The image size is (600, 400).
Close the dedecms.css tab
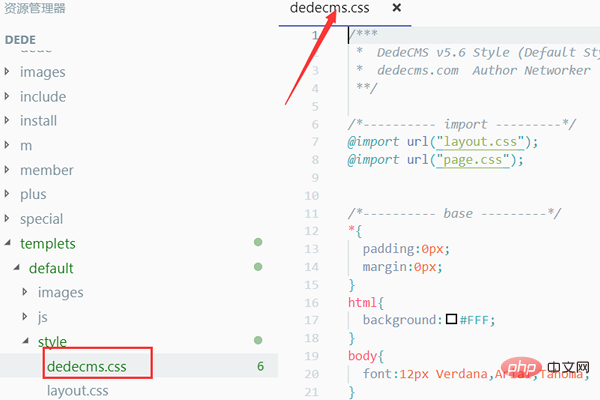397,8
